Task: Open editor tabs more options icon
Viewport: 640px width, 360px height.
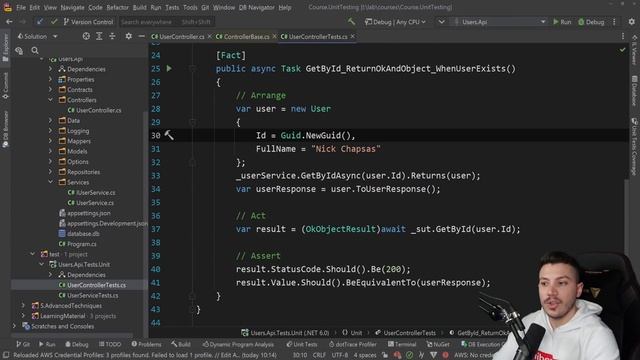Action: tap(623, 36)
